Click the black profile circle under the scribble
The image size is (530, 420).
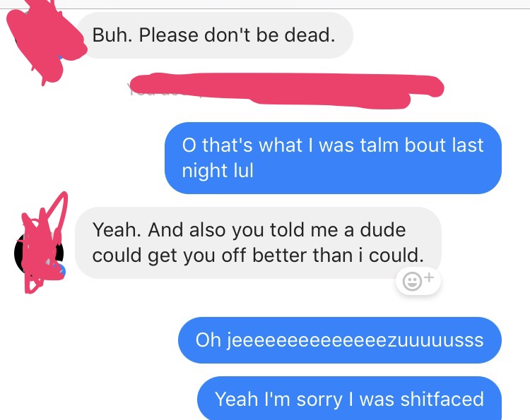pos(39,253)
